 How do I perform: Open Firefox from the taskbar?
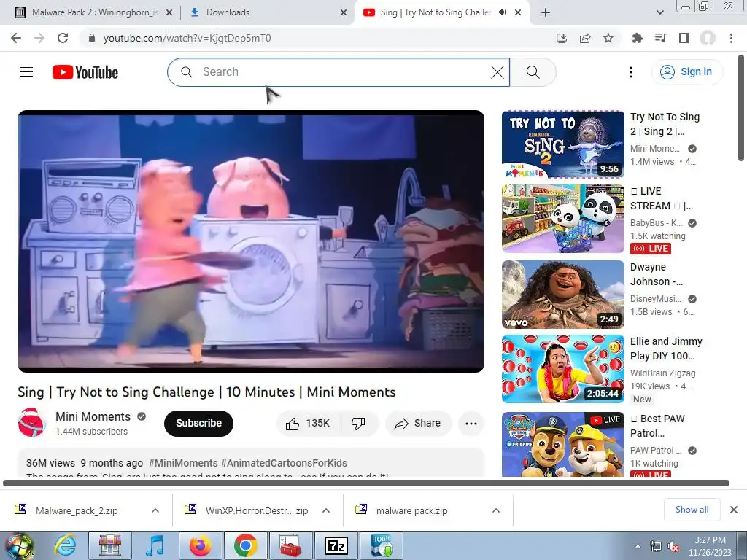click(200, 545)
